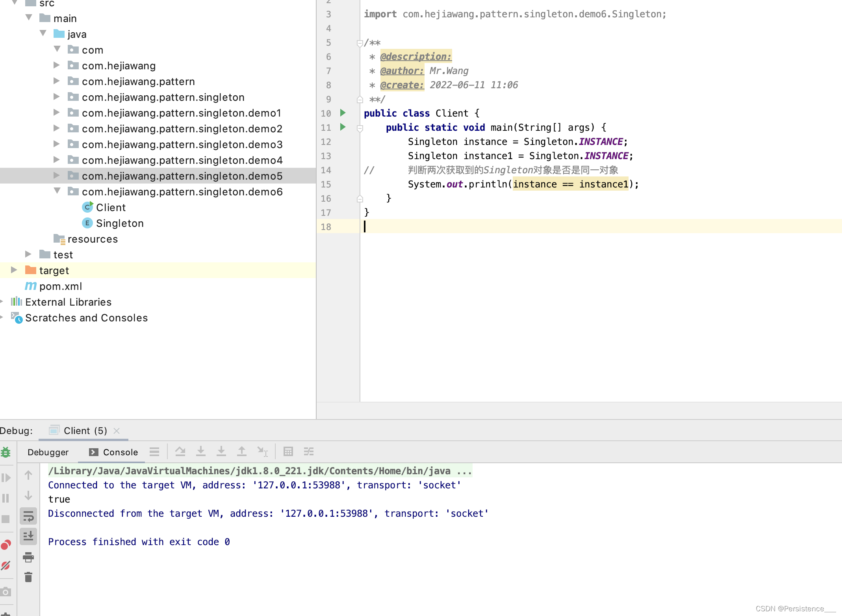
Task: Expand the test folder
Action: (28, 254)
